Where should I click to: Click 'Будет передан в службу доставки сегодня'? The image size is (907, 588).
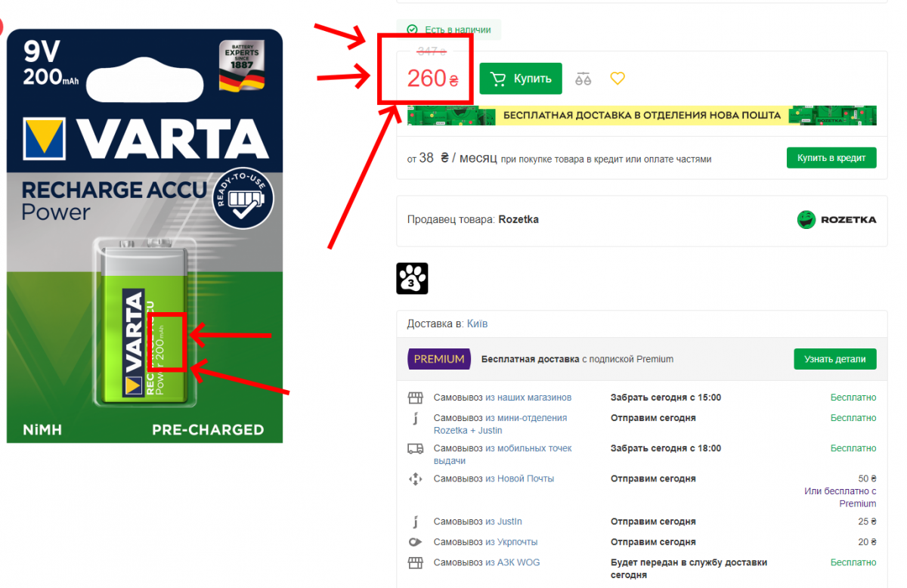689,568
